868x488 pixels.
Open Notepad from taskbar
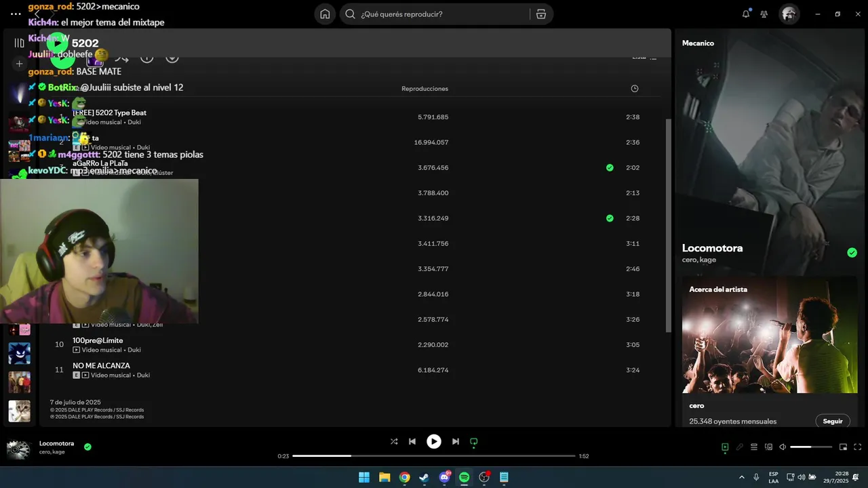pyautogui.click(x=504, y=477)
